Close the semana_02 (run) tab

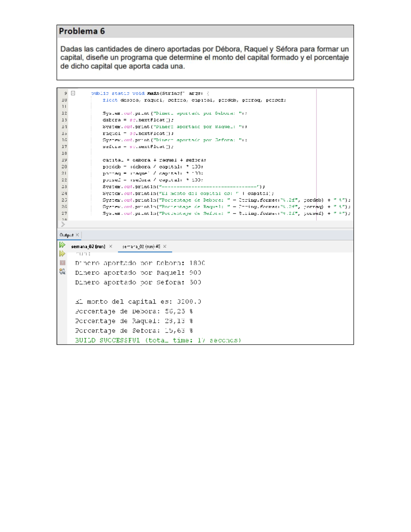(111, 246)
